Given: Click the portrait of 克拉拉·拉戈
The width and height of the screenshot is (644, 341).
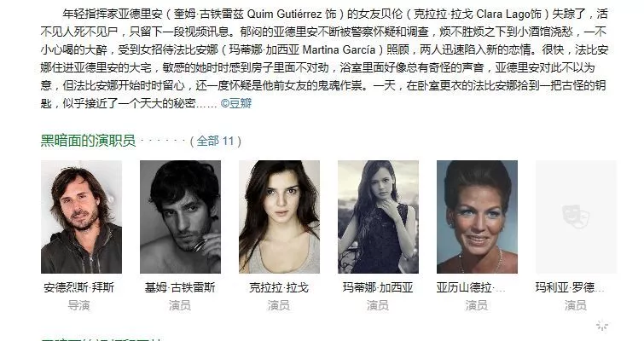Looking at the screenshot, I should click(x=279, y=217).
